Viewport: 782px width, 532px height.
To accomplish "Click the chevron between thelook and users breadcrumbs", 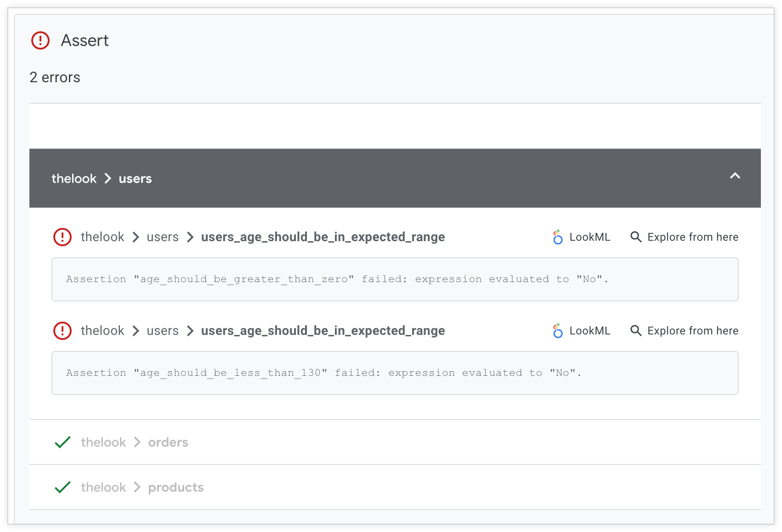I will (108, 178).
